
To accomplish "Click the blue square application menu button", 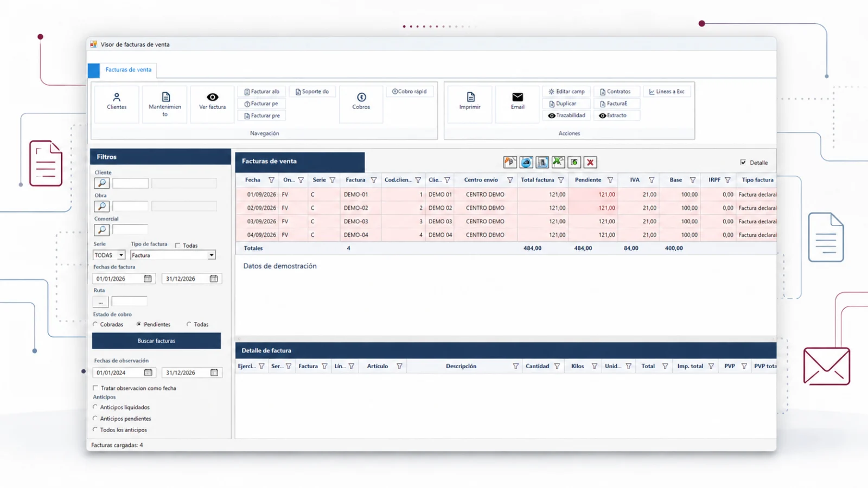I will point(94,70).
